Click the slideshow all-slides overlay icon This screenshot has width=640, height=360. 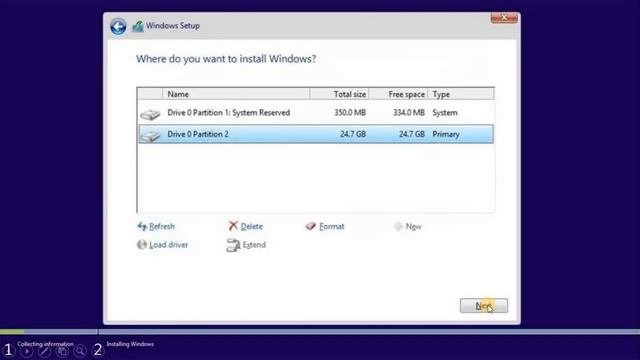click(x=62, y=351)
